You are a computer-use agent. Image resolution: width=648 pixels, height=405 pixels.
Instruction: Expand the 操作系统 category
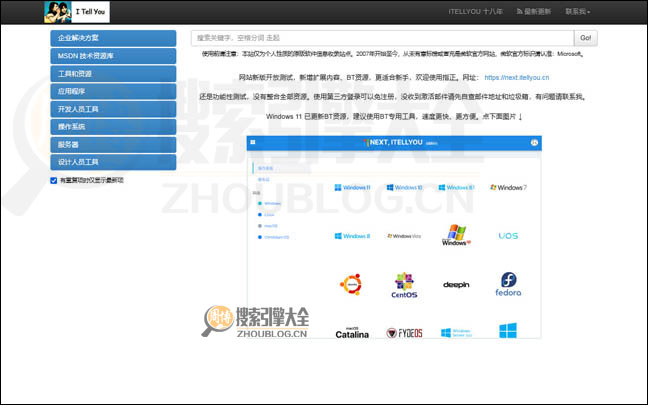tap(113, 127)
